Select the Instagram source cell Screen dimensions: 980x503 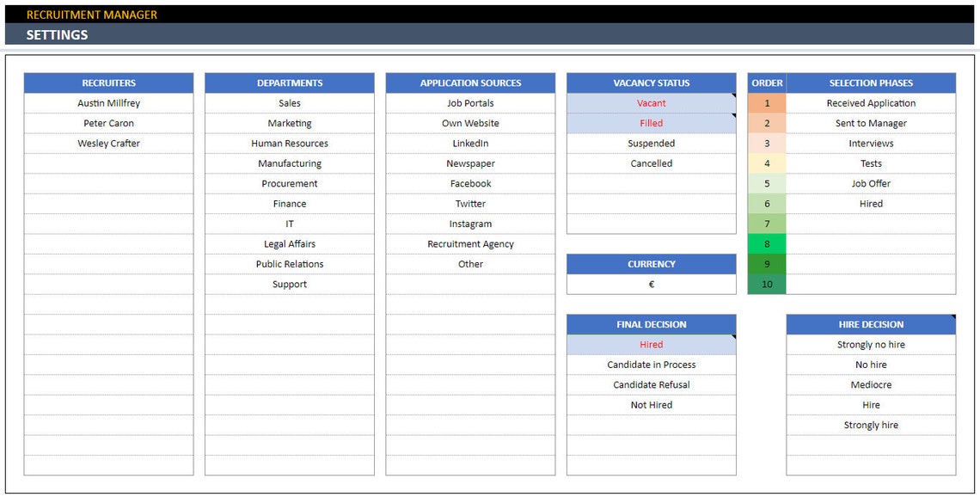(x=470, y=224)
